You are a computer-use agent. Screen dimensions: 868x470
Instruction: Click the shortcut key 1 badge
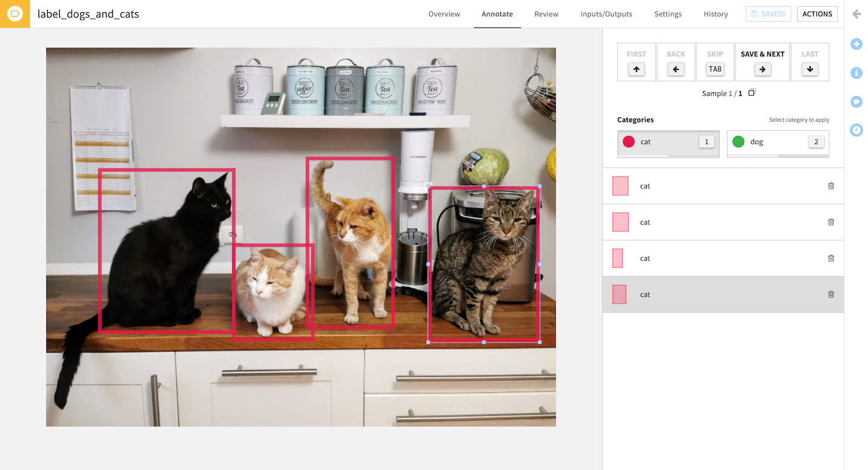pyautogui.click(x=706, y=142)
